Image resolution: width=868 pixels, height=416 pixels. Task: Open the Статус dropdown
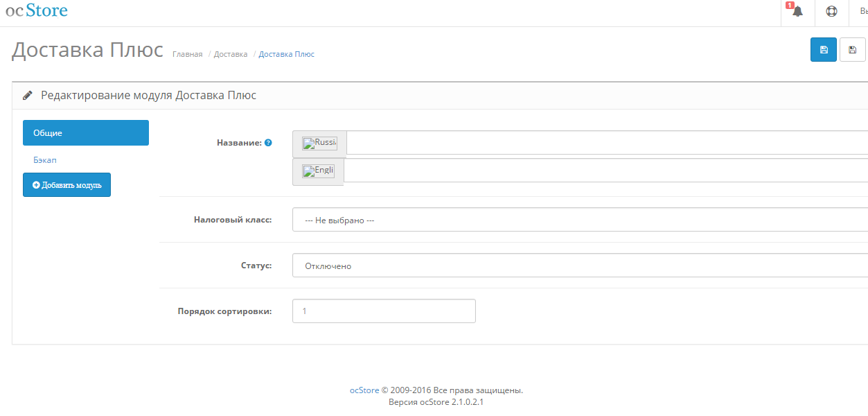579,266
